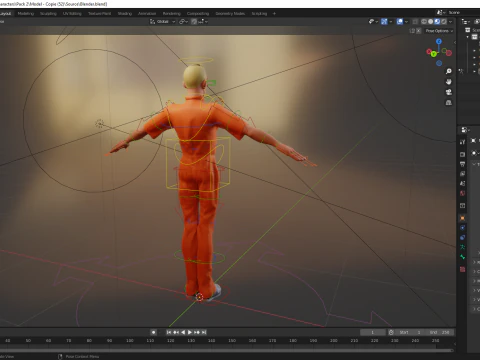480x360 pixels.
Task: Jump to previous keyframe
Action: [x=176, y=332]
